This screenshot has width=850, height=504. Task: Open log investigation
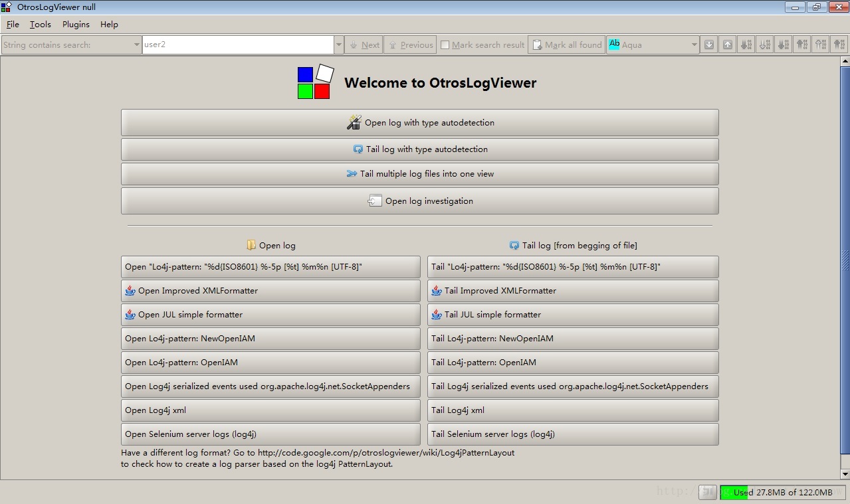419,201
